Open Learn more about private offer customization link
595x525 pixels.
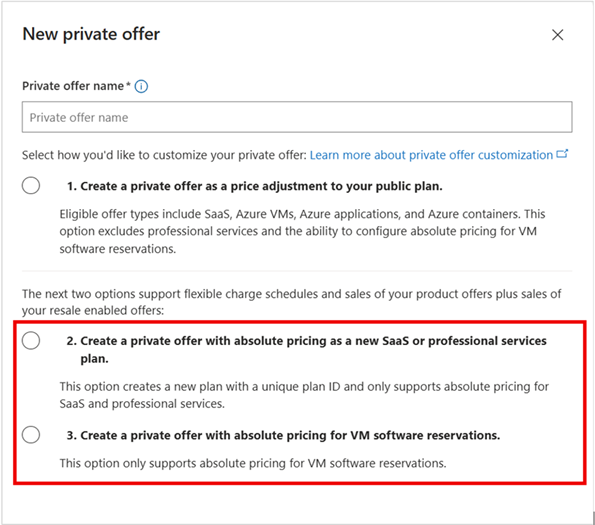(431, 155)
